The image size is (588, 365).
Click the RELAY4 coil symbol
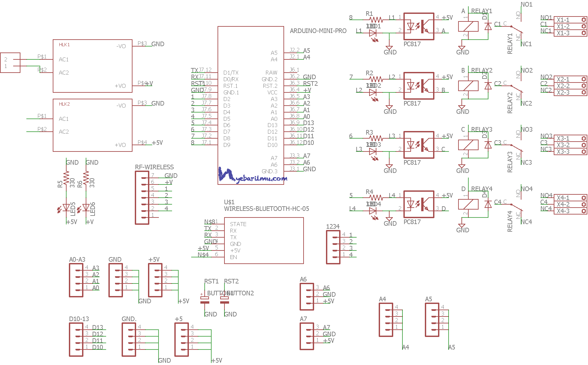point(468,204)
